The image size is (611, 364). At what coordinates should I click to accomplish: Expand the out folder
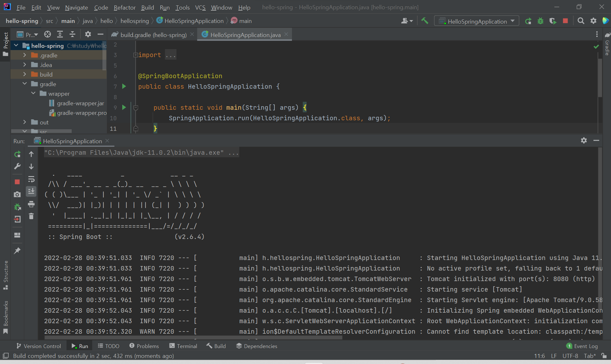(x=25, y=122)
